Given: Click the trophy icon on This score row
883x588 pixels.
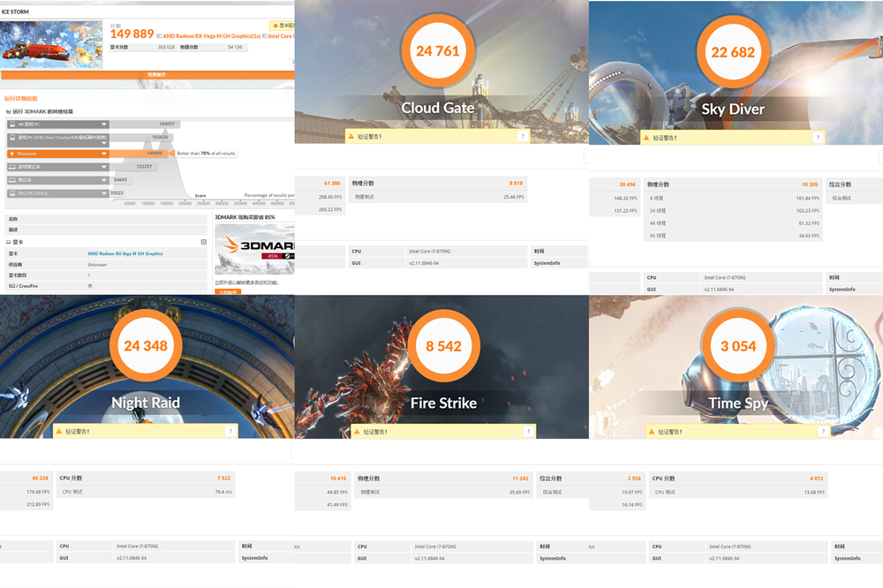Looking at the screenshot, I should [x=11, y=154].
